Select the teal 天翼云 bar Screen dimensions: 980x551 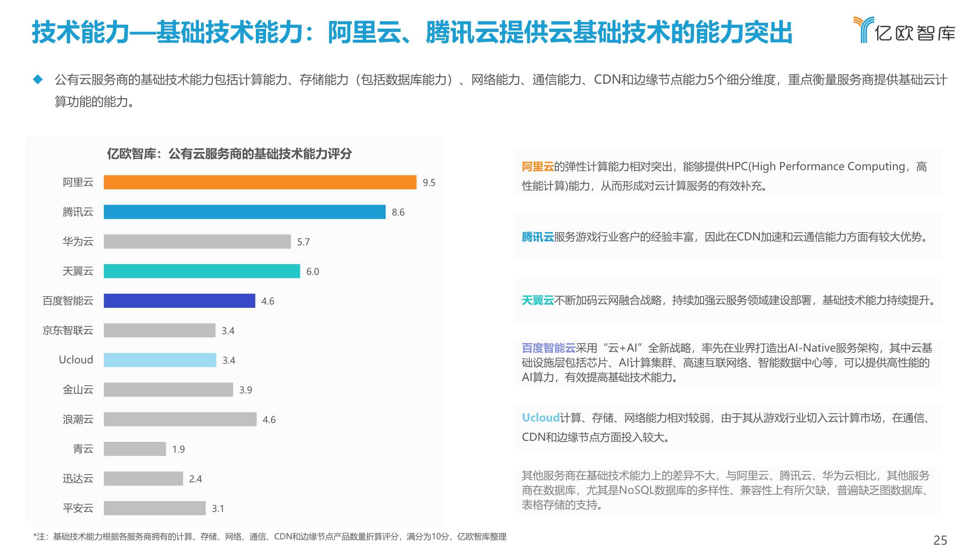[202, 271]
